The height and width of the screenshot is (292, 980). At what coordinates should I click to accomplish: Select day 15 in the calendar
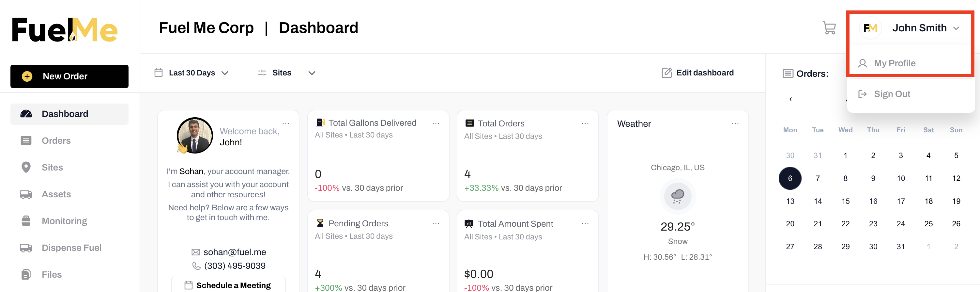pos(845,201)
